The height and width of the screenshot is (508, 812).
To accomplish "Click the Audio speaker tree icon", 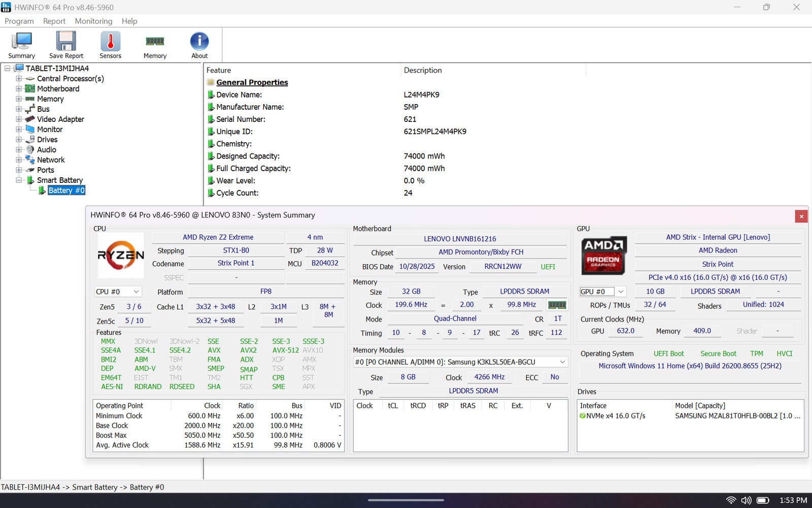I will tap(30, 150).
